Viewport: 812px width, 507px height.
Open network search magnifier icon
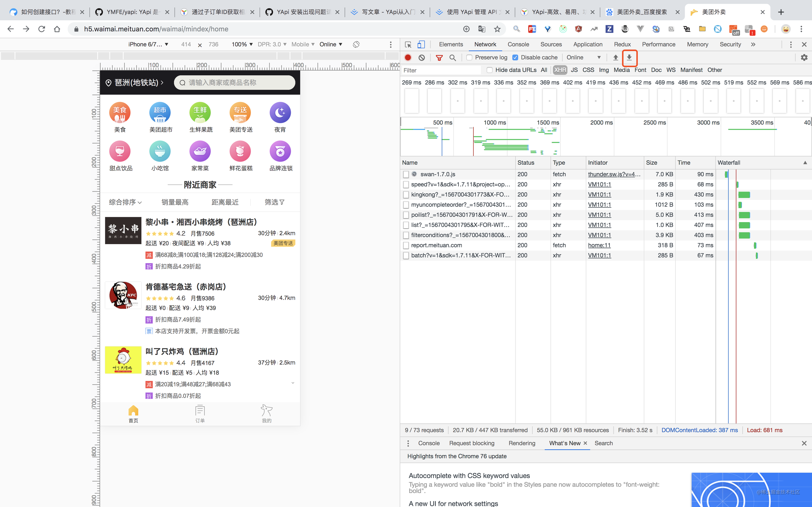pyautogui.click(x=452, y=57)
